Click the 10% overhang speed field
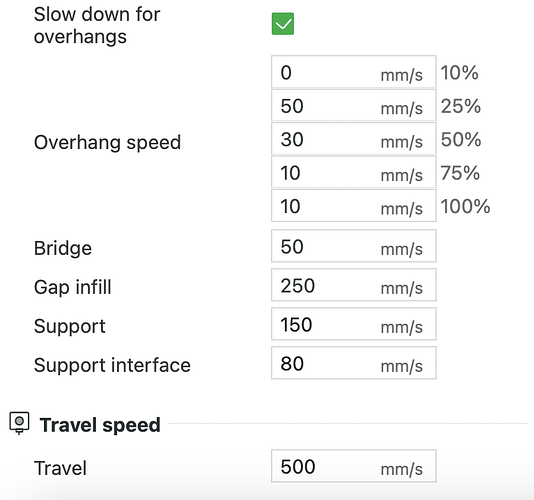 point(354,72)
